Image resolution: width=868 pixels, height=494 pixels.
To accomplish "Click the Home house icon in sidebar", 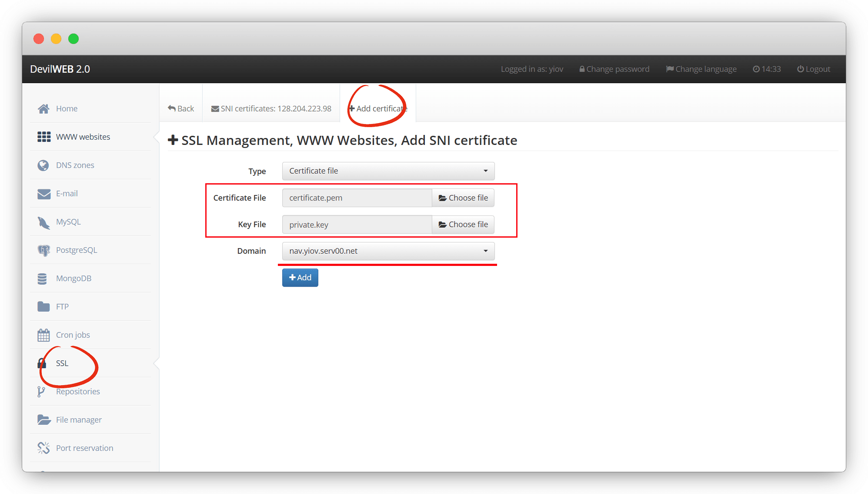I will point(43,109).
